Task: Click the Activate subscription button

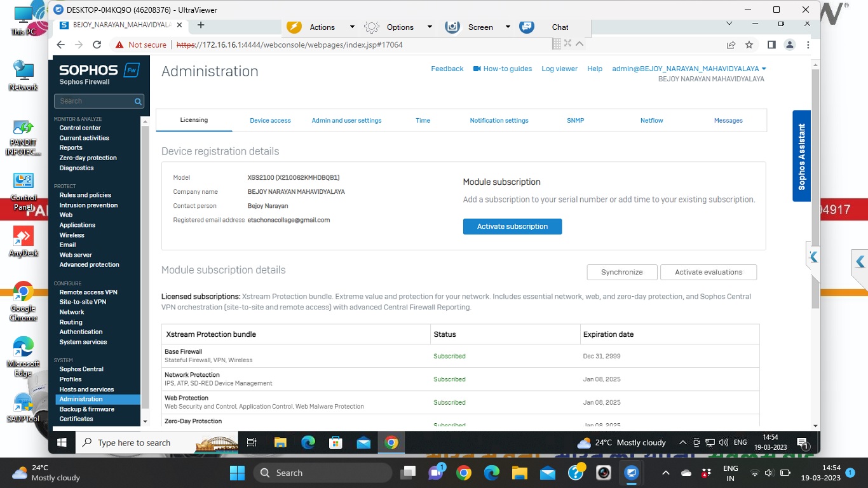Action: coord(512,226)
